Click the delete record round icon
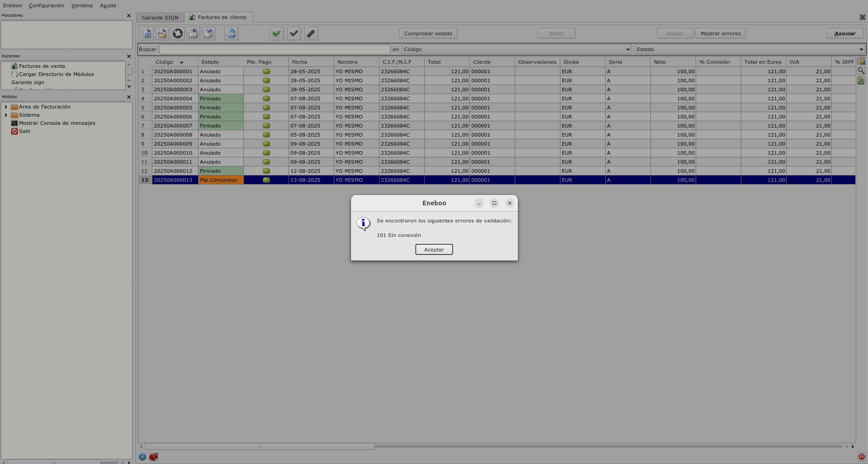Image resolution: width=868 pixels, height=464 pixels. (x=178, y=33)
